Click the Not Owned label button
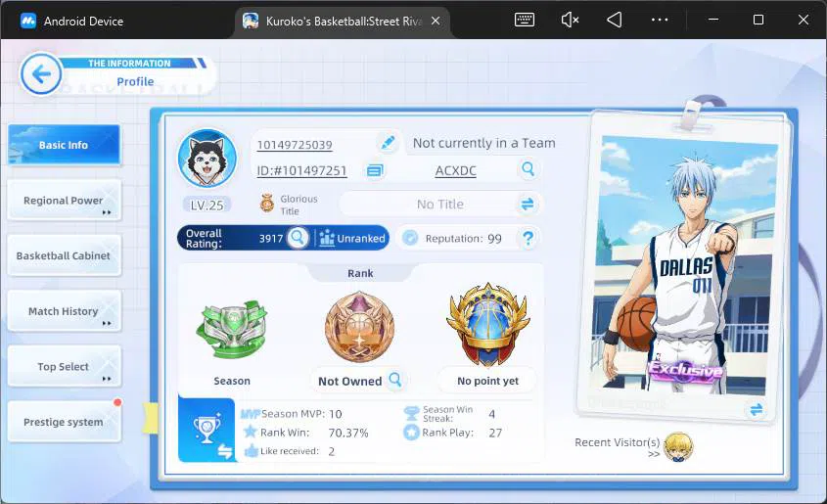This screenshot has height=504, width=827. tap(349, 381)
